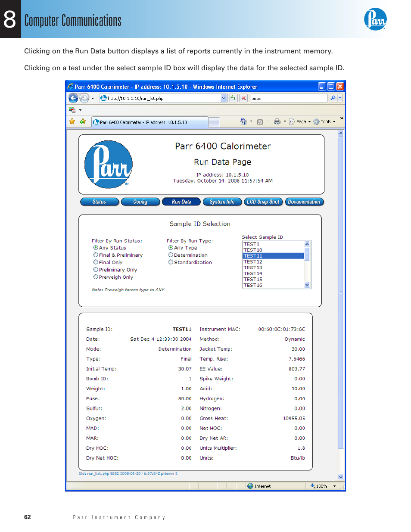The width and height of the screenshot is (411, 532).
Task: Open the Run Data page button
Action: pos(181,202)
